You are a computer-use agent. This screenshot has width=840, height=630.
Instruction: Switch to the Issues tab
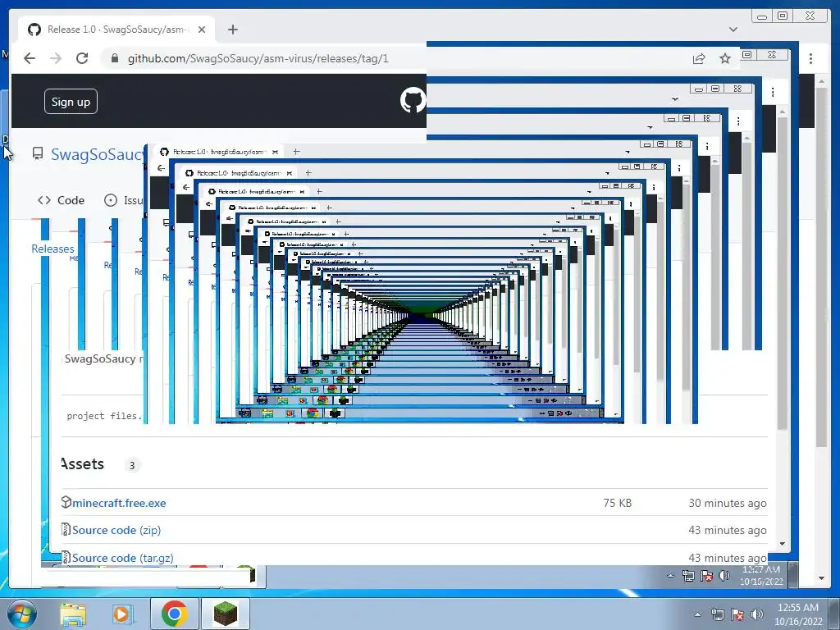tap(124, 200)
